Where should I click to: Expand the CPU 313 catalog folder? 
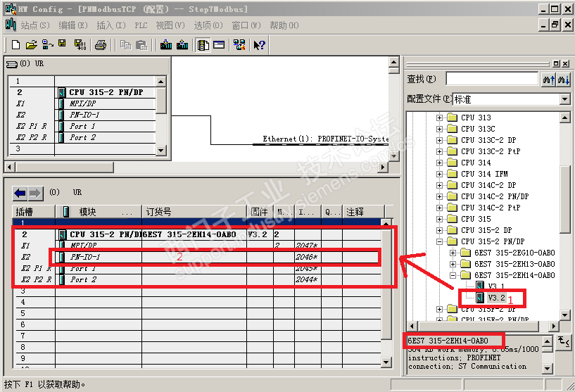(439, 118)
